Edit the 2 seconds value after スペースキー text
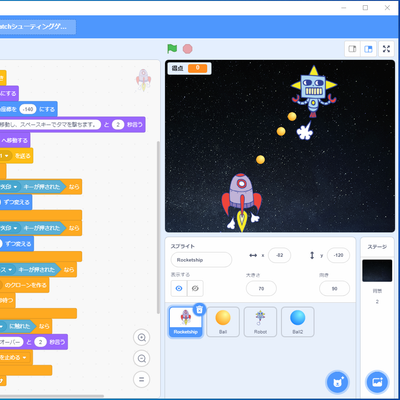 click(x=118, y=125)
